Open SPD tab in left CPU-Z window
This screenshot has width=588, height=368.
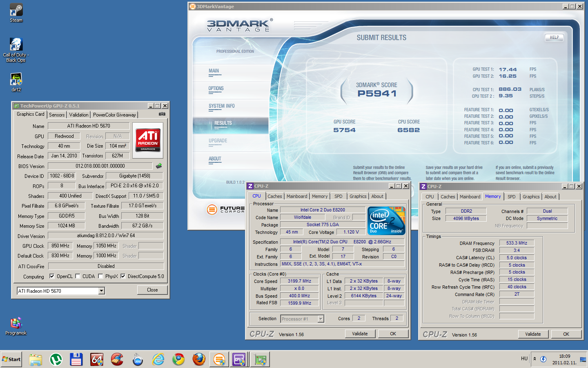point(339,196)
